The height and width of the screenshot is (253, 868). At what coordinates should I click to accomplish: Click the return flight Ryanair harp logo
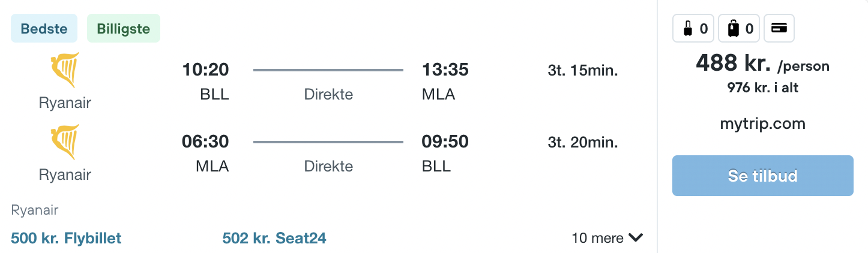coord(65,142)
